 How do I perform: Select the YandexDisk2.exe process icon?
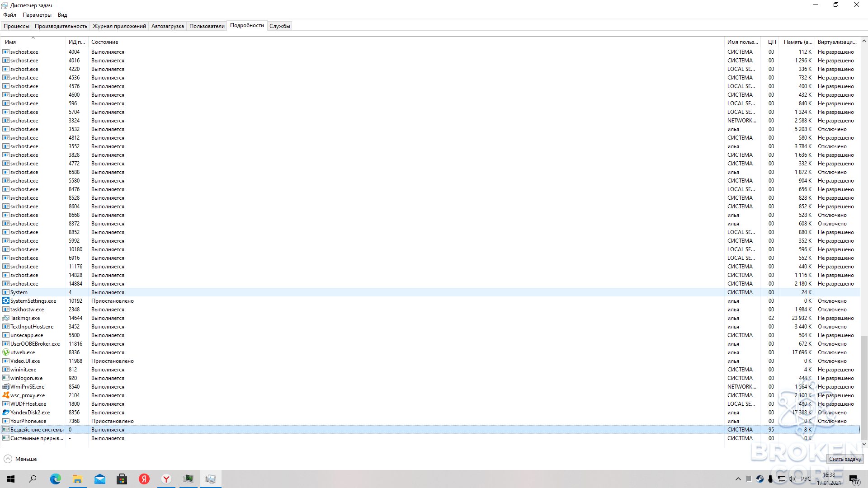click(6, 413)
